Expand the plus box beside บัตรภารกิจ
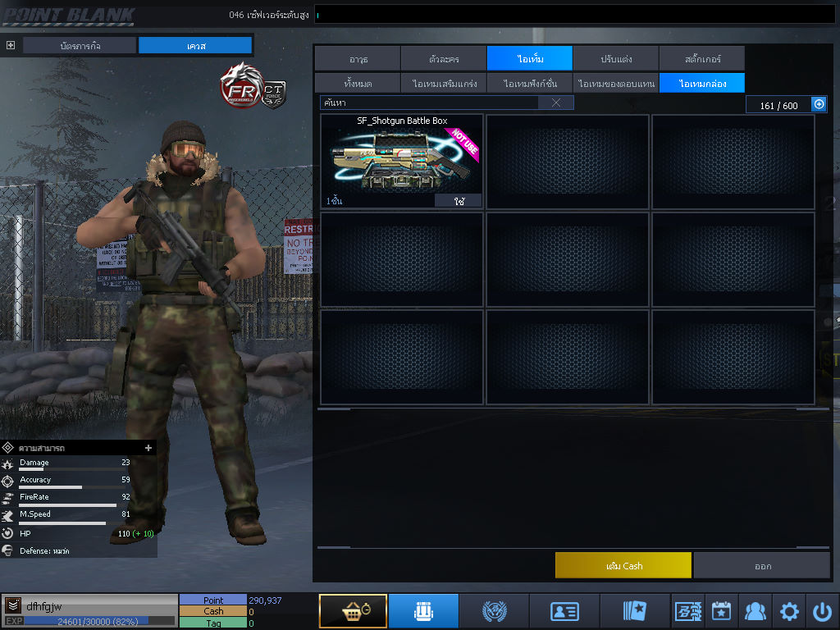This screenshot has width=840, height=630. [11, 45]
